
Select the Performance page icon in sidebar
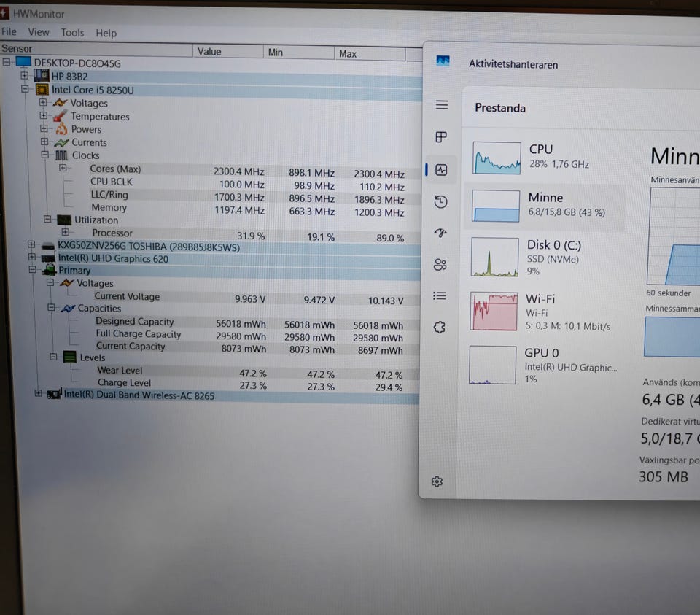tap(441, 170)
